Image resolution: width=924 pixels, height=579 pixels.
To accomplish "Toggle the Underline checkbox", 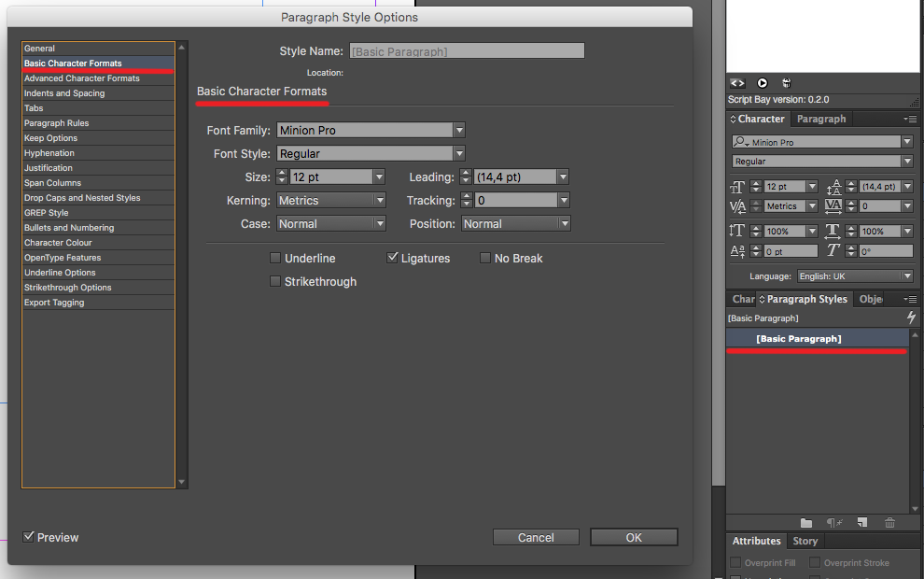I will point(275,259).
